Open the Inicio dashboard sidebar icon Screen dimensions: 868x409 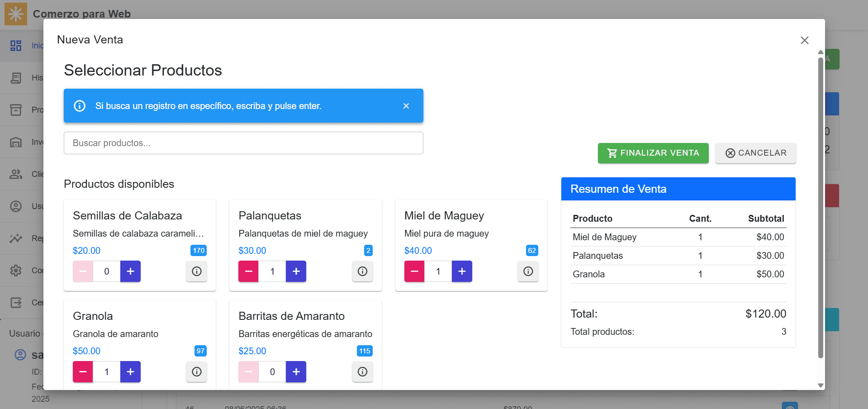point(16,46)
